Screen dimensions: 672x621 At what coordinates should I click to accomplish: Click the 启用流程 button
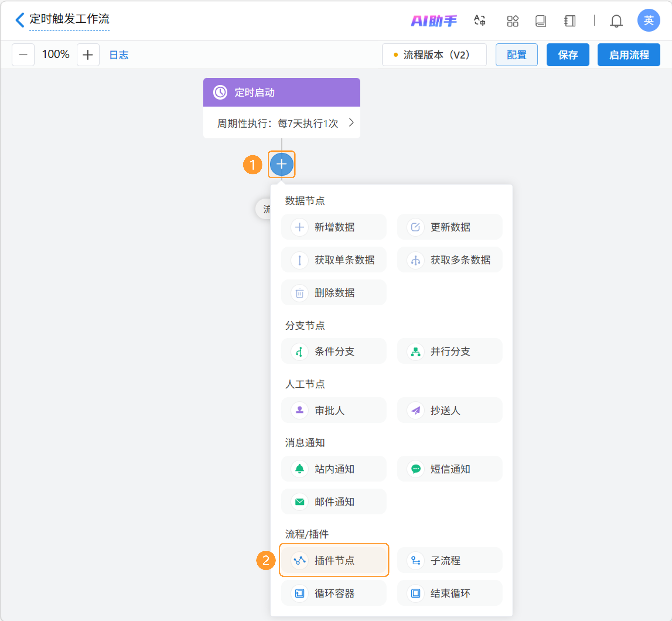(x=628, y=55)
